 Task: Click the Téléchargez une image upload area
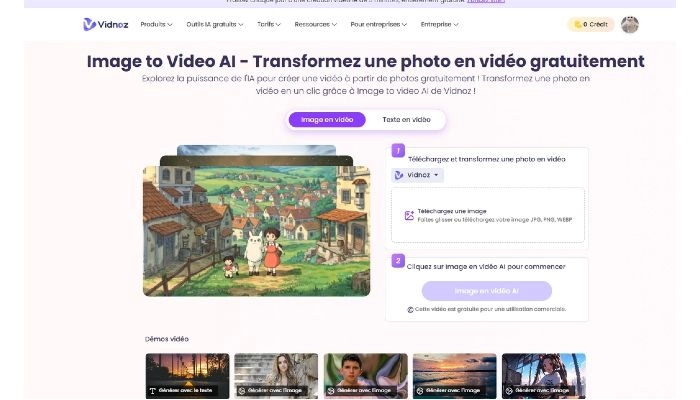click(x=488, y=215)
